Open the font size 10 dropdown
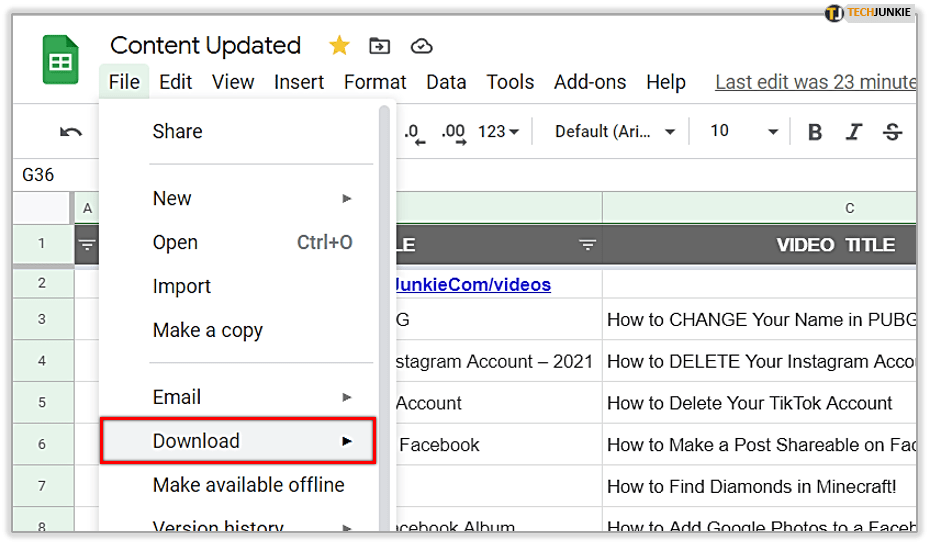This screenshot has width=929, height=544. (743, 132)
